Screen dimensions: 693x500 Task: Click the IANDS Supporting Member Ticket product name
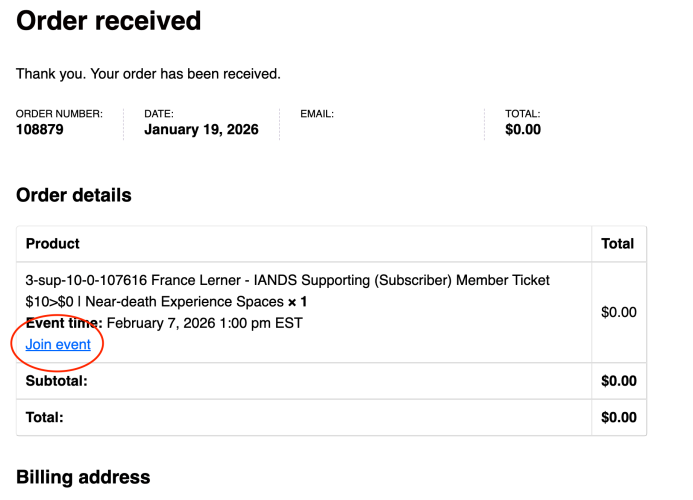point(287,280)
